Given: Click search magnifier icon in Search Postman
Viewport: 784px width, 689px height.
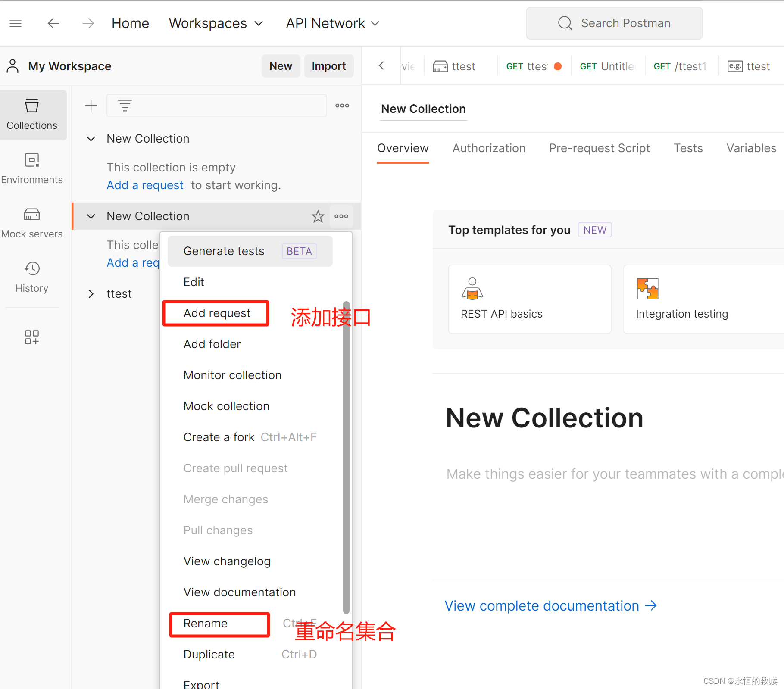Looking at the screenshot, I should [x=565, y=23].
